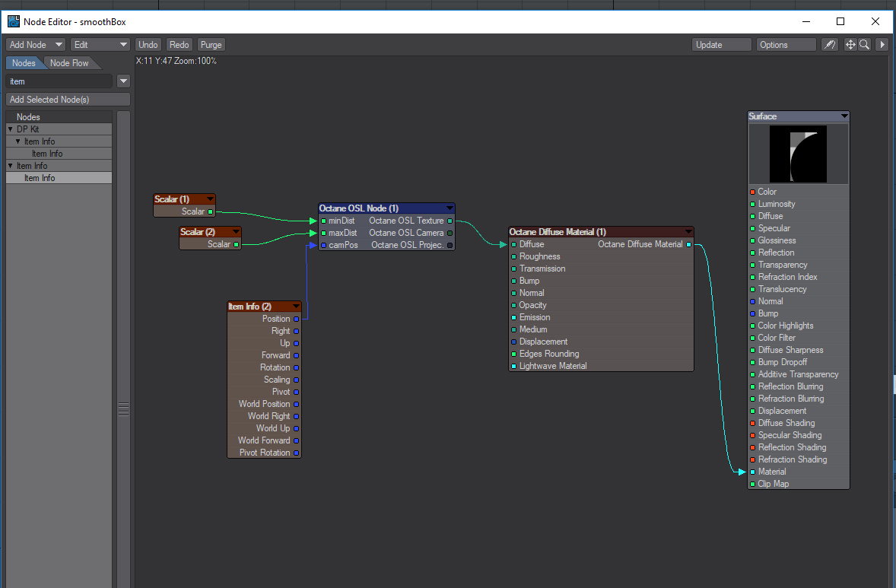This screenshot has height=588, width=896.
Task: Click the Purge button
Action: point(211,45)
